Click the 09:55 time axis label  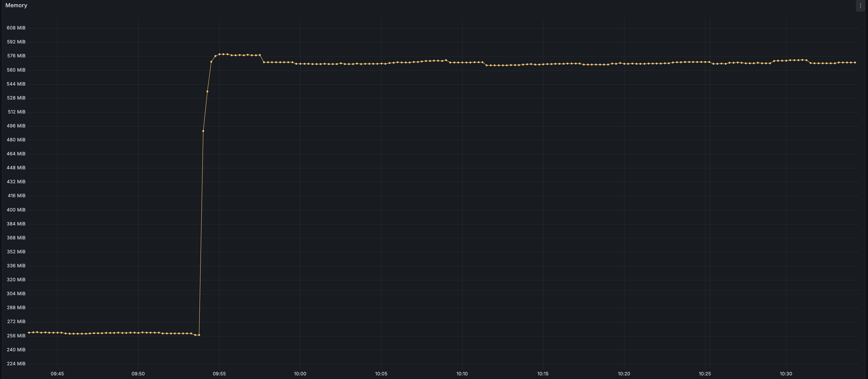219,374
